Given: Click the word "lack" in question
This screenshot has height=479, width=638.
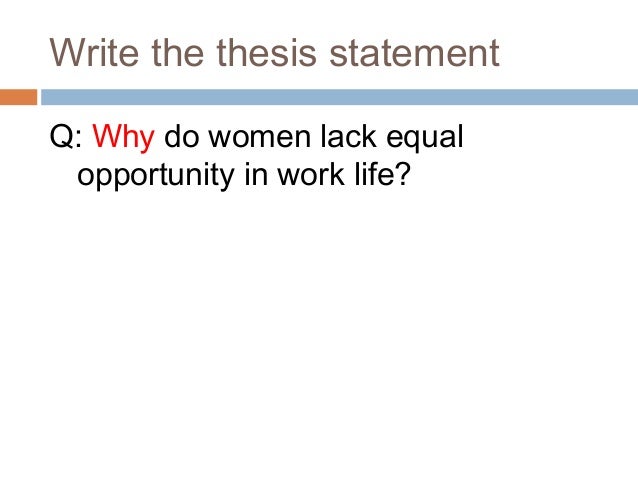Looking at the screenshot, I should 349,136.
